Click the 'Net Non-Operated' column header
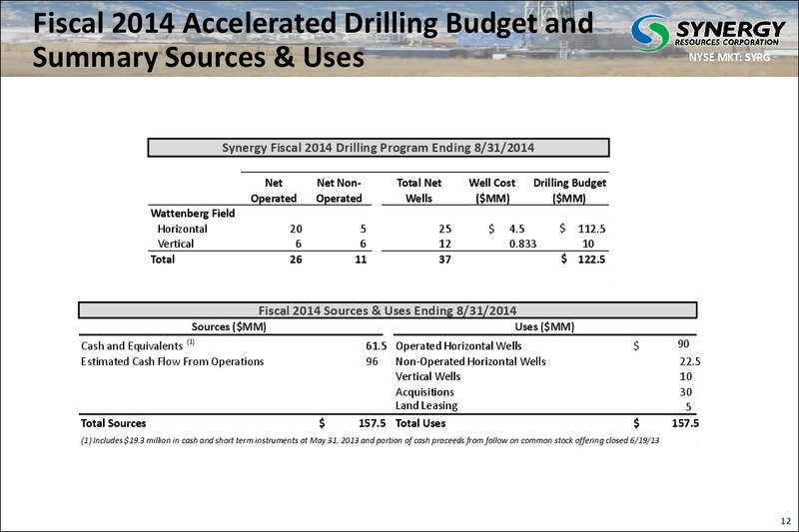The height and width of the screenshot is (532, 799). click(x=339, y=191)
